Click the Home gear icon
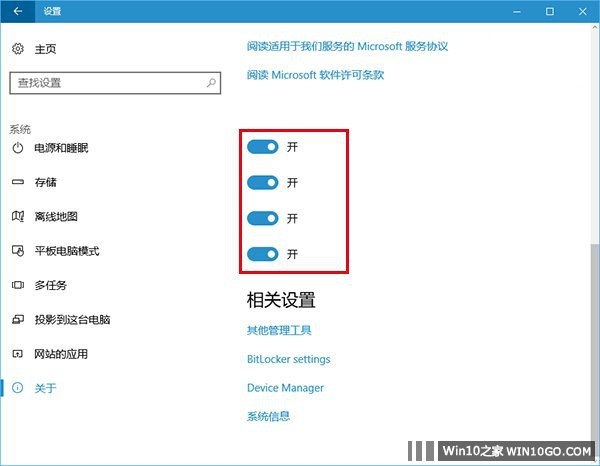600x466 pixels. (x=18, y=49)
